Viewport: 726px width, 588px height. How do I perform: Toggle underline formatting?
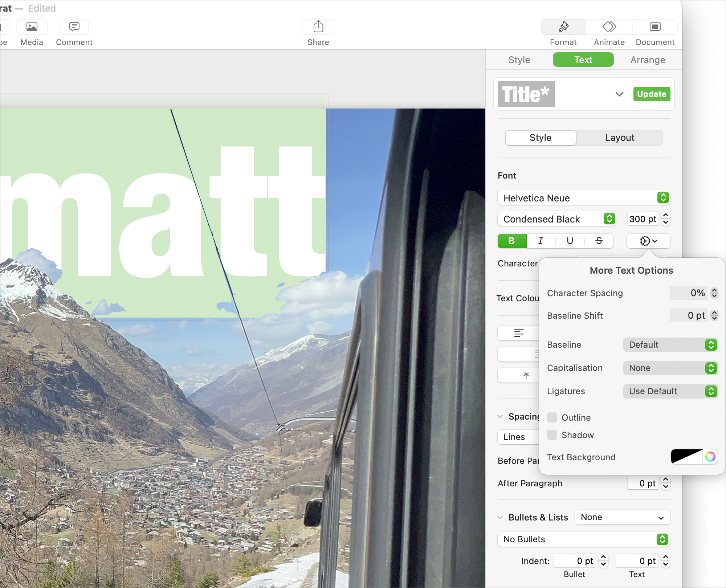point(570,241)
